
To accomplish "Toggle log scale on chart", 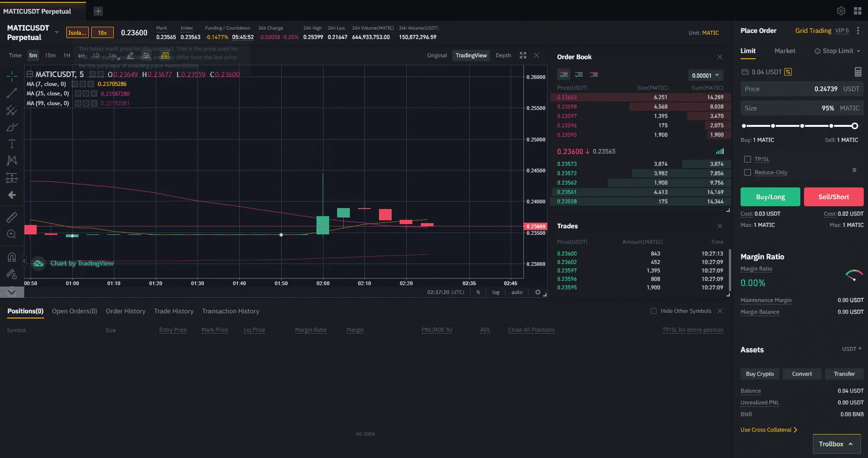I will [x=496, y=292].
